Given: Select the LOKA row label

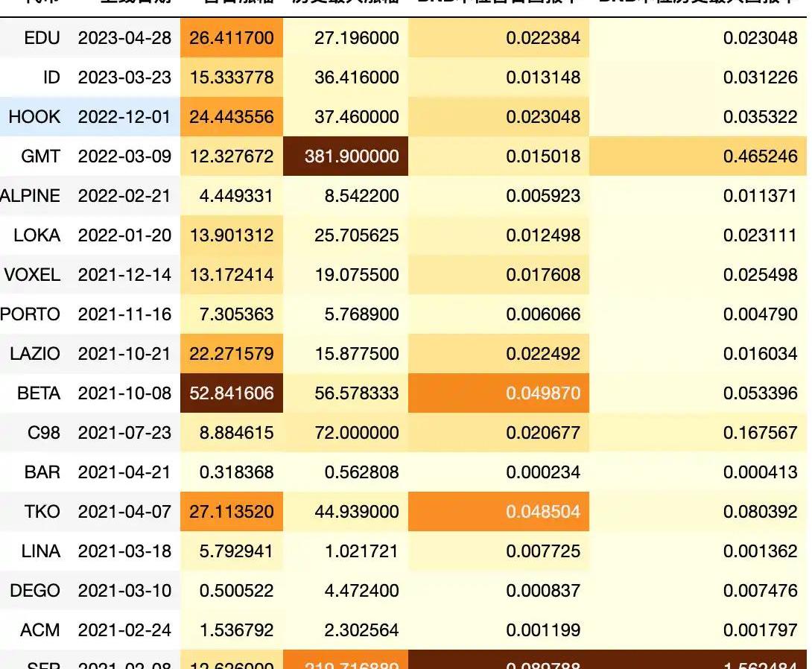Looking at the screenshot, I should 37,235.
